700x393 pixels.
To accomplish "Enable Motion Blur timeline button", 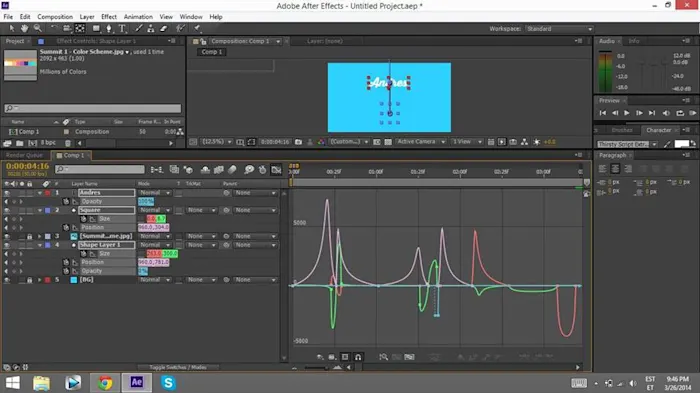I will coord(232,170).
